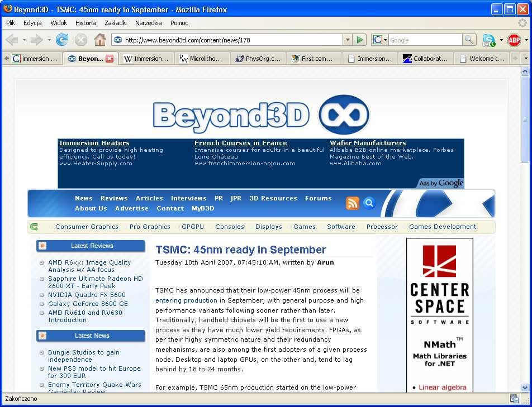Image resolution: width=532 pixels, height=407 pixels.
Task: Open the Edycja menu
Action: click(x=32, y=23)
